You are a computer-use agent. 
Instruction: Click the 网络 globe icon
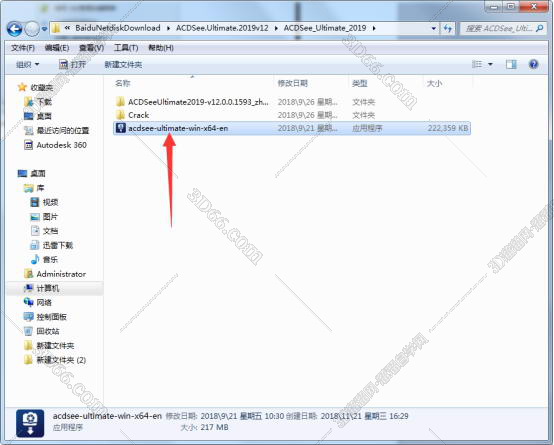coord(28,302)
